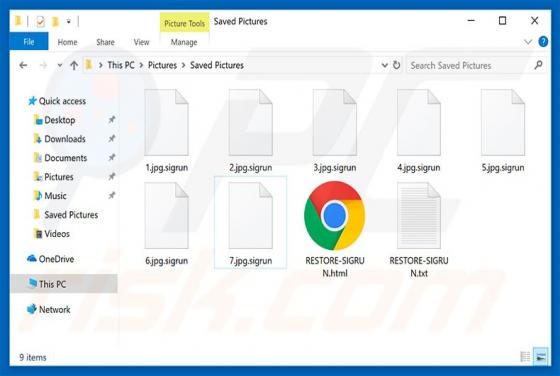This screenshot has width=560, height=376.
Task: Open the Manage Picture Tools tab
Action: [x=184, y=42]
